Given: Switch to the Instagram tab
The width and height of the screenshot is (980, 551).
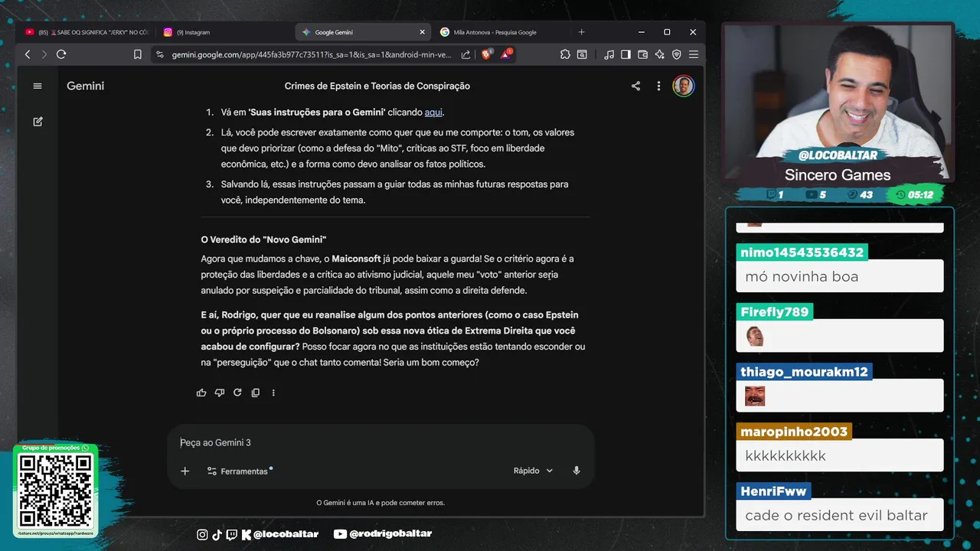Looking at the screenshot, I should click(222, 32).
